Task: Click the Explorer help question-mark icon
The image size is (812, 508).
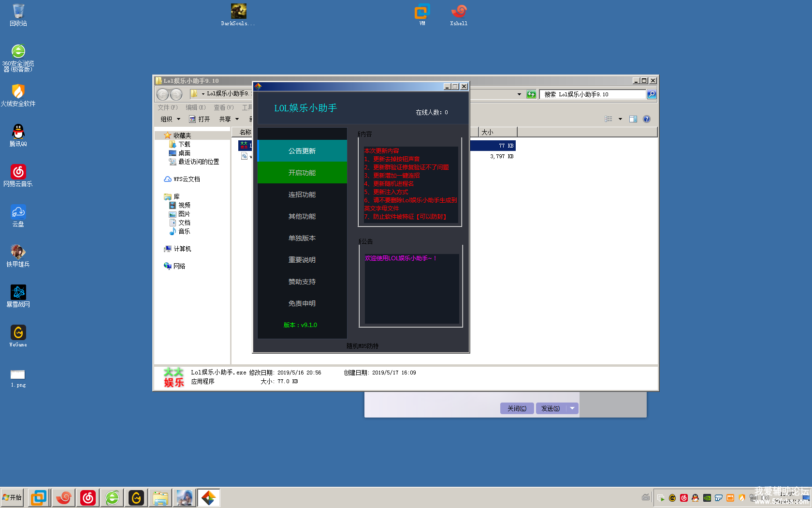Action: coord(647,119)
